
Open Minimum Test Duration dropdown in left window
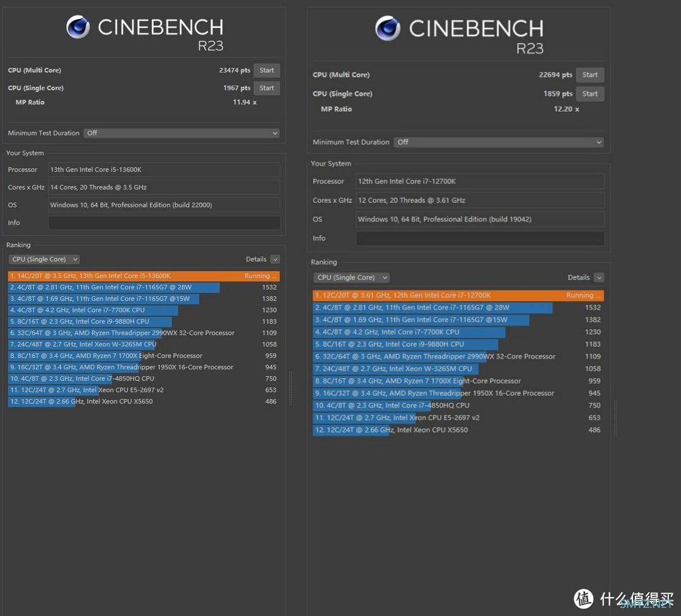point(182,133)
